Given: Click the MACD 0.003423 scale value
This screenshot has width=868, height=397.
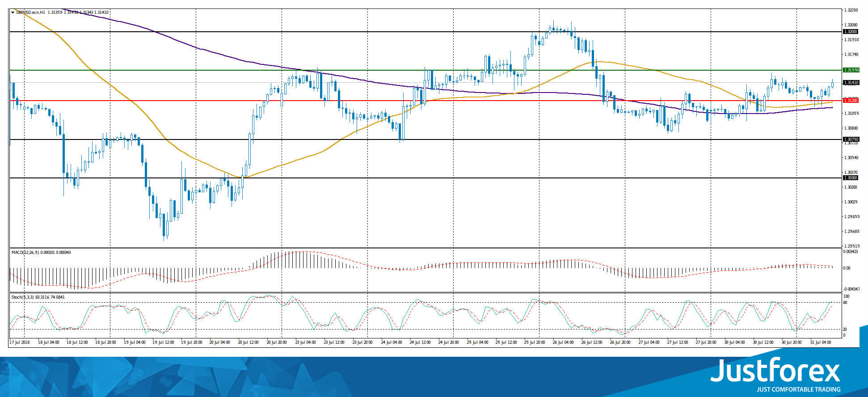Looking at the screenshot, I should pyautogui.click(x=850, y=252).
